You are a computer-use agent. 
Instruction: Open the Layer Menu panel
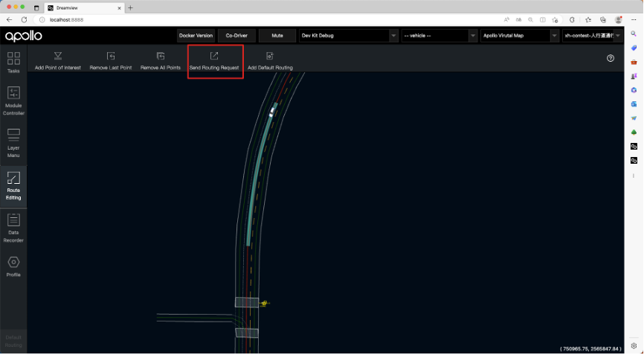tap(13, 143)
